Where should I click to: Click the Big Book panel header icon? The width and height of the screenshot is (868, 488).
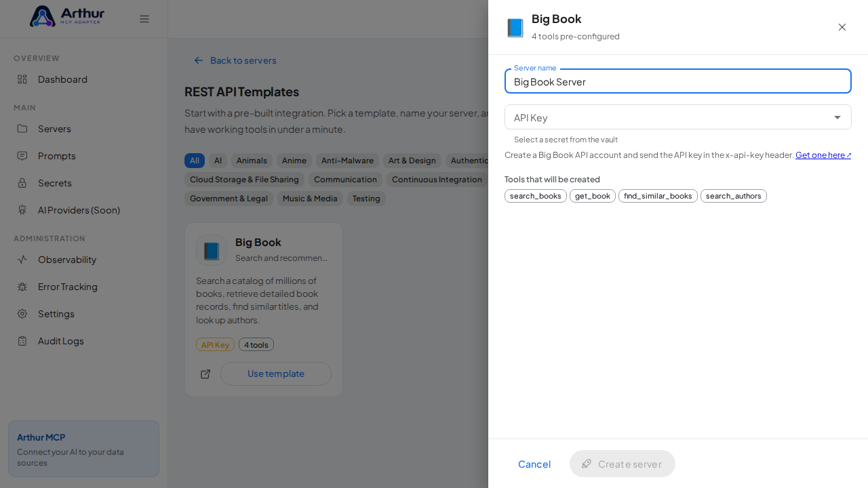coord(515,28)
